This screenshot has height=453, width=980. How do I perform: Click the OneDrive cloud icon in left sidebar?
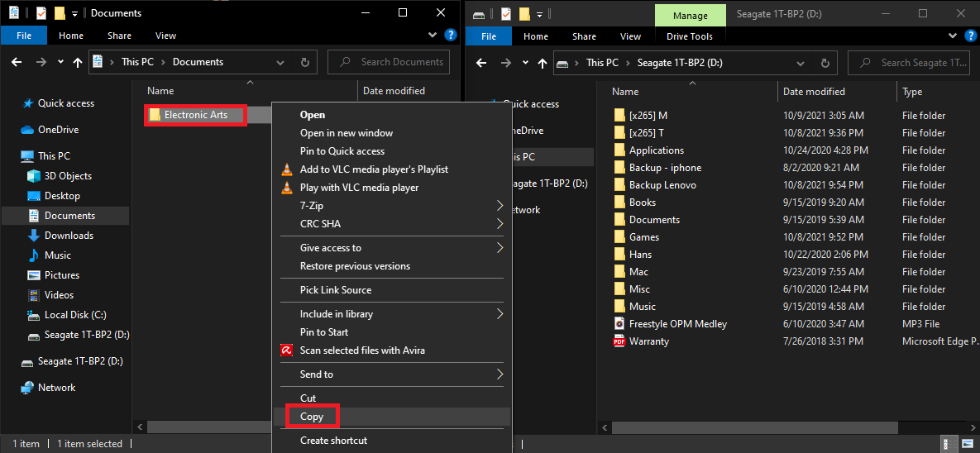[x=26, y=130]
